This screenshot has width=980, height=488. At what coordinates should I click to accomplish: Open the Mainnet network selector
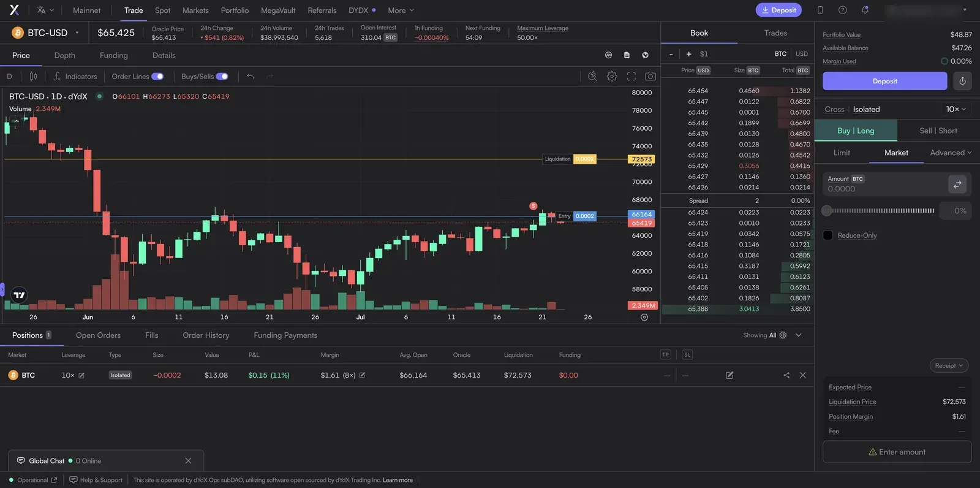(86, 10)
